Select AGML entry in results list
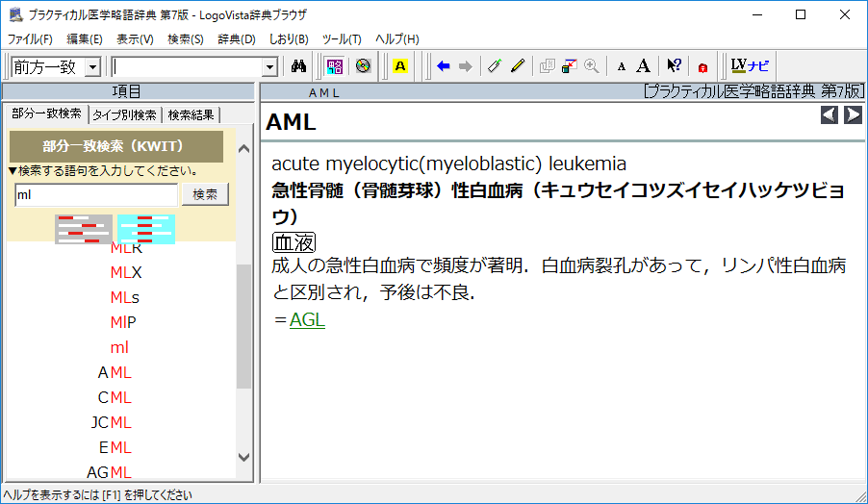 (109, 472)
